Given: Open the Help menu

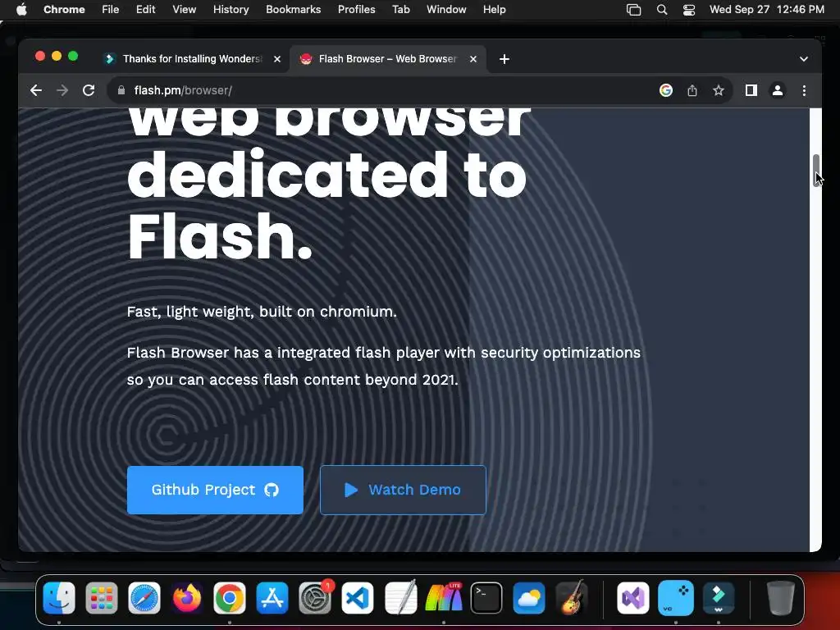Looking at the screenshot, I should pyautogui.click(x=494, y=10).
